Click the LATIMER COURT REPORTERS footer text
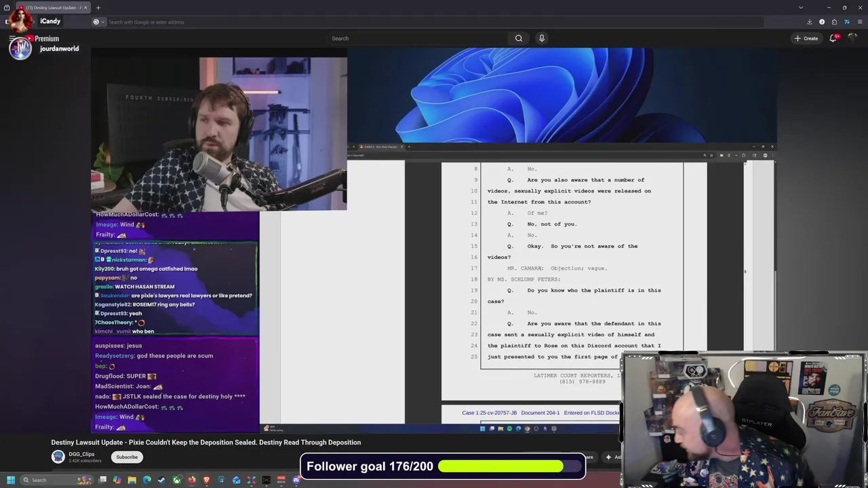868x488 pixels. [x=577, y=375]
